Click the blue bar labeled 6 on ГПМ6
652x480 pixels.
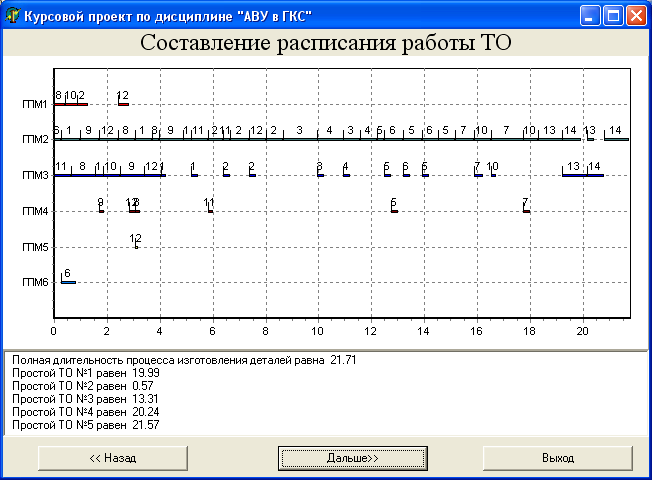tap(68, 282)
